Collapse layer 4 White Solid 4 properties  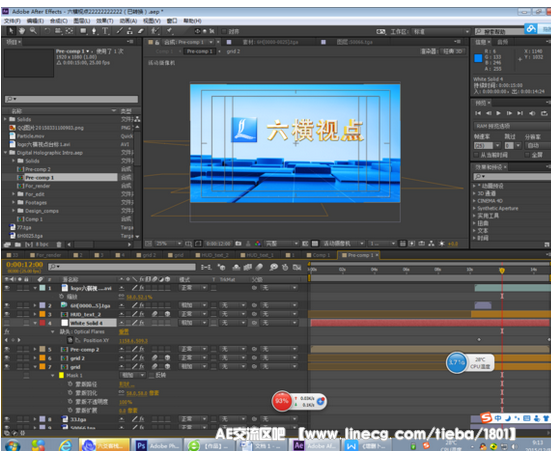point(35,323)
